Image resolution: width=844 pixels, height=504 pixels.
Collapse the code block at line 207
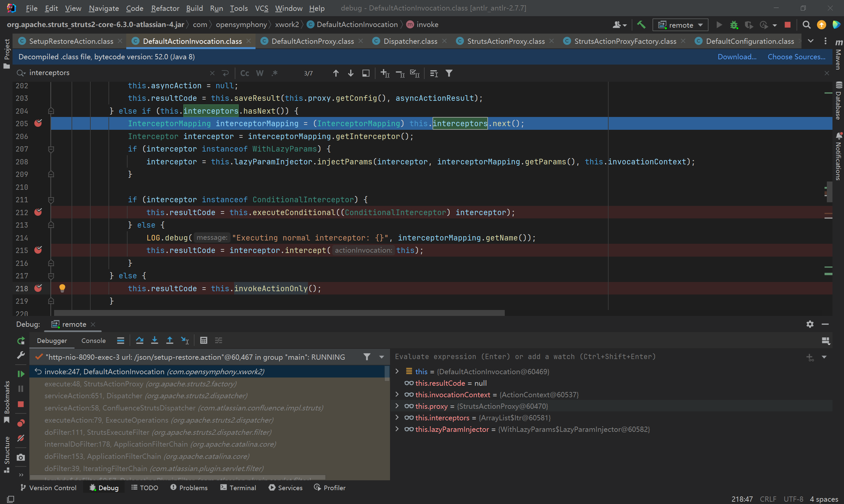[x=51, y=149]
